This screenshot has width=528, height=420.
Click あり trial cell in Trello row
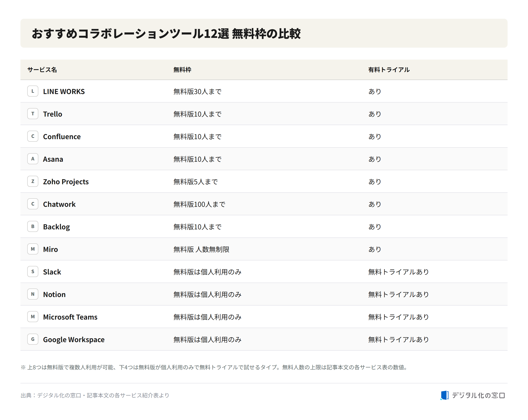(x=375, y=114)
